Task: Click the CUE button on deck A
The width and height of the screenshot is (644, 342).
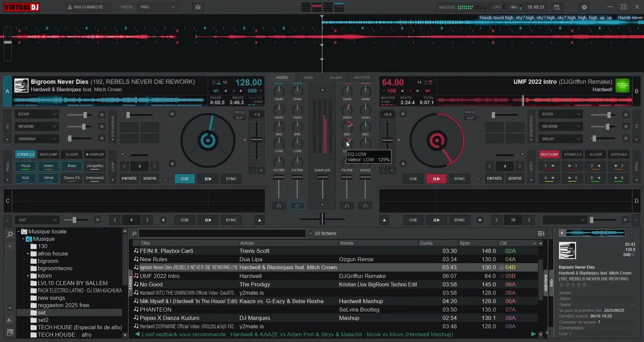Action: click(185, 179)
